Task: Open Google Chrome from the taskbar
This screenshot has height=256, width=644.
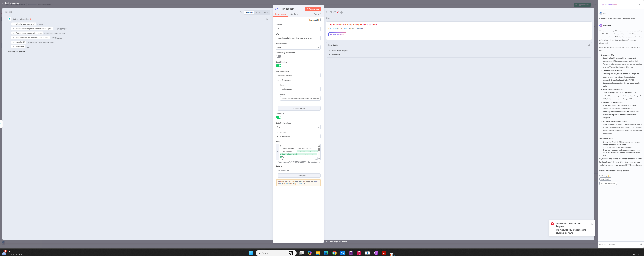Action: (334, 253)
